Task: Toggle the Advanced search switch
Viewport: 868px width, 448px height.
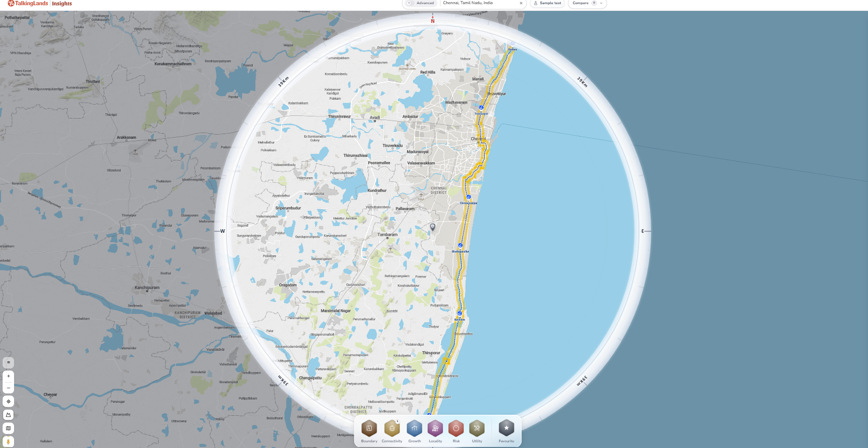Action: pyautogui.click(x=410, y=3)
